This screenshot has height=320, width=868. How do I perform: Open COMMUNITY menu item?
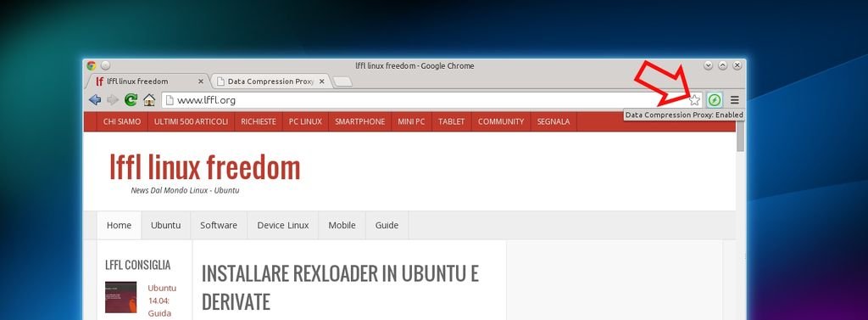[x=501, y=121]
